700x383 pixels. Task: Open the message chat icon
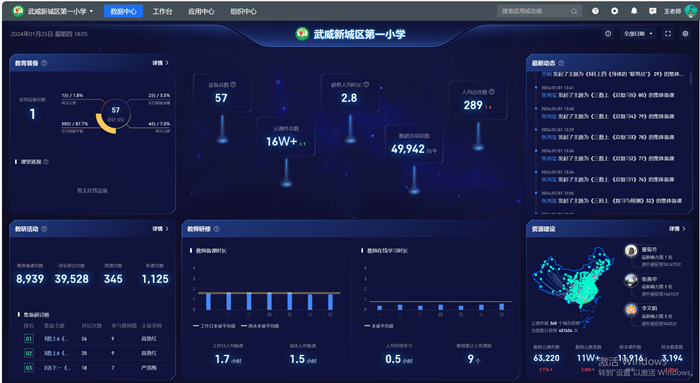653,11
